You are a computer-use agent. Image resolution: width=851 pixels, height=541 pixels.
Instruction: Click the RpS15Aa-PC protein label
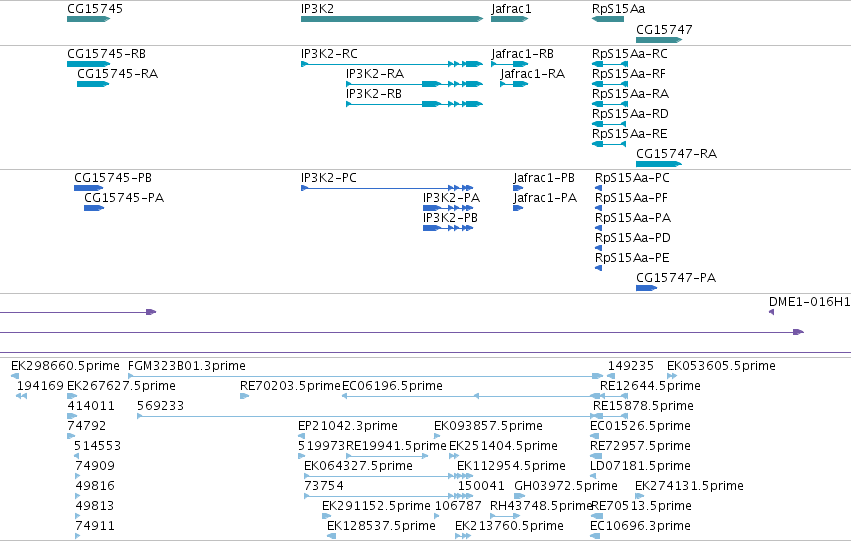point(632,178)
